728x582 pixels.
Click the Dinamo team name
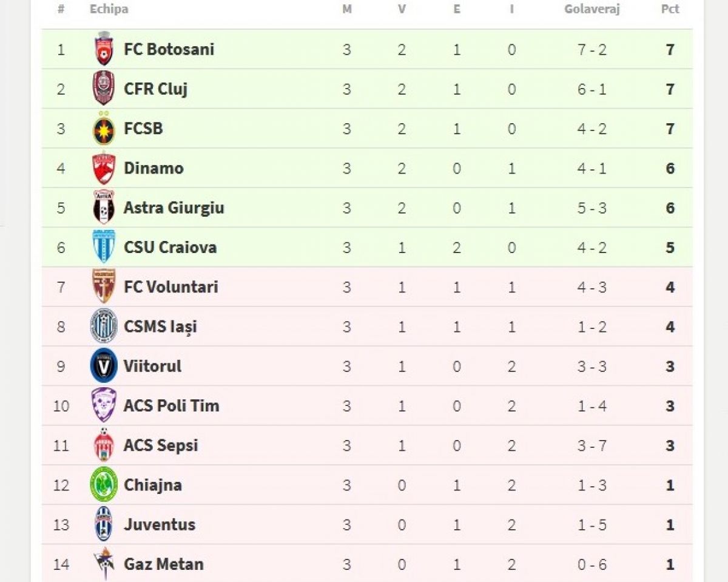coord(153,168)
